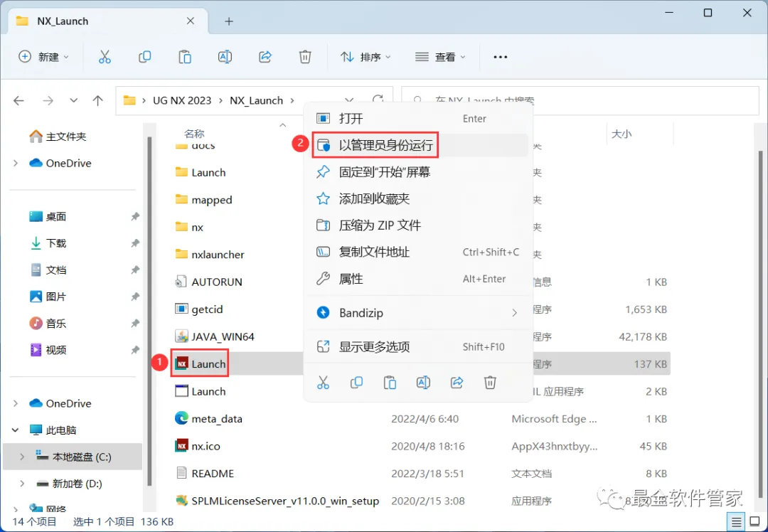768x532 pixels.
Task: Select the README text document
Action: [x=205, y=473]
